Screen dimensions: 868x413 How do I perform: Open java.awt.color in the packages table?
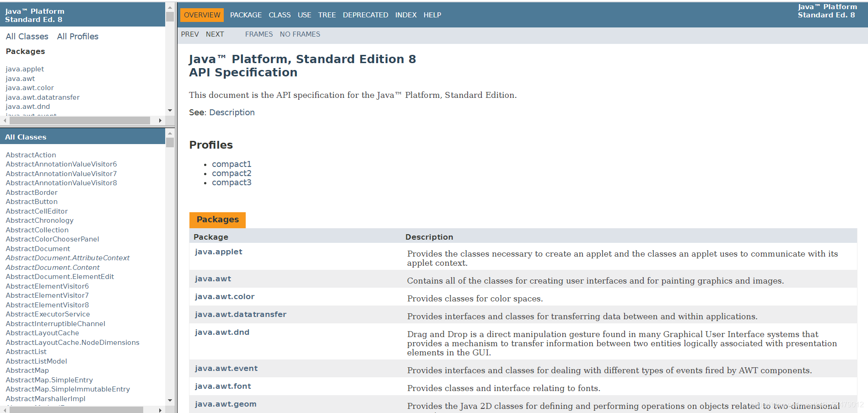[225, 296]
